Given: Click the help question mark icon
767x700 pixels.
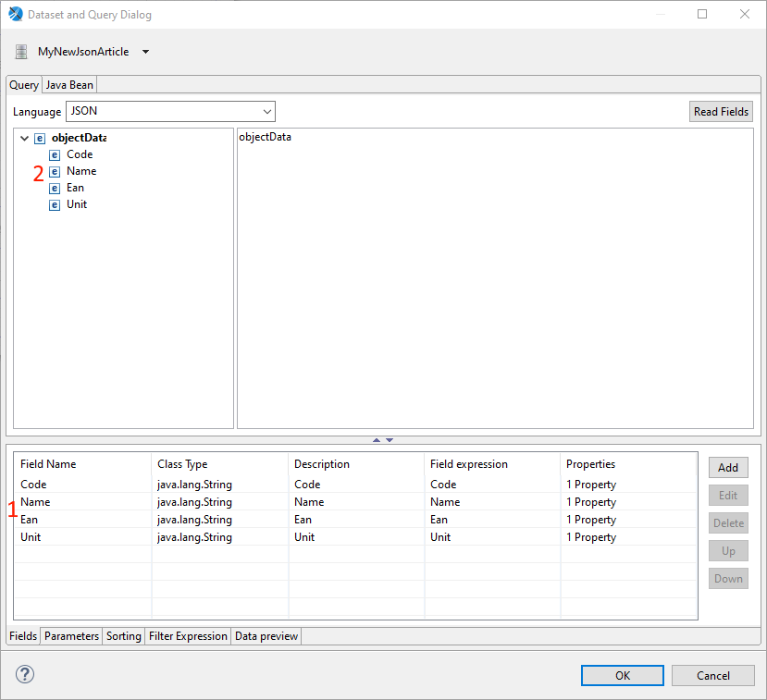Looking at the screenshot, I should (x=25, y=674).
